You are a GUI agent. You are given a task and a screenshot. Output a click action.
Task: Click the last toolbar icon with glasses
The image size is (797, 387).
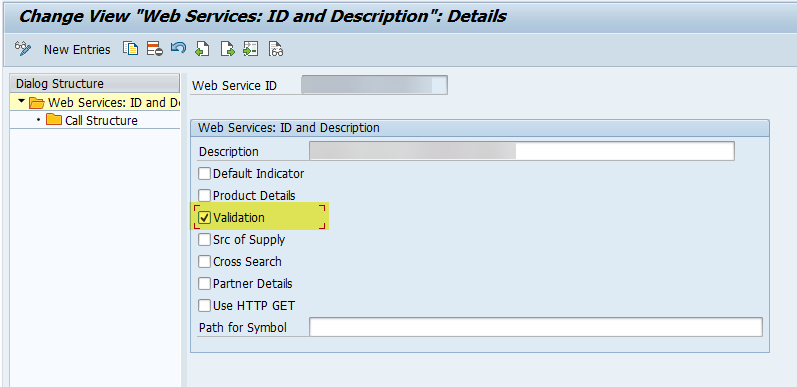tap(275, 49)
